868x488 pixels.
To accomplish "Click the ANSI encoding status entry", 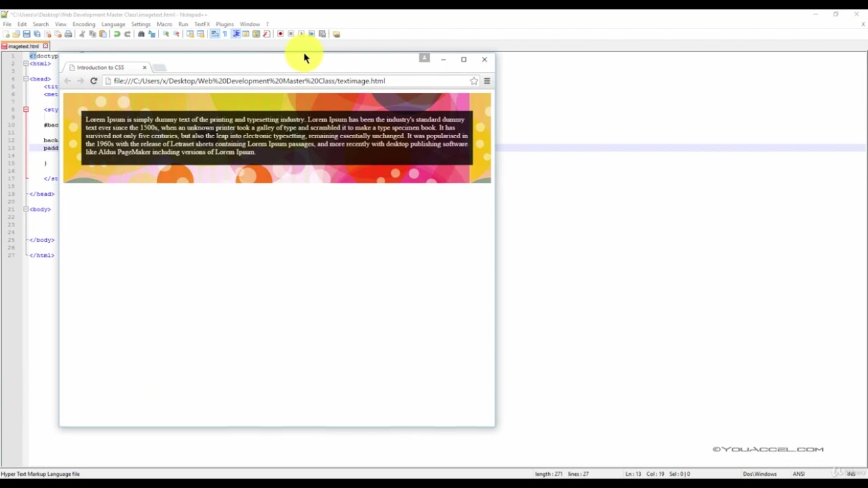I will pos(799,474).
